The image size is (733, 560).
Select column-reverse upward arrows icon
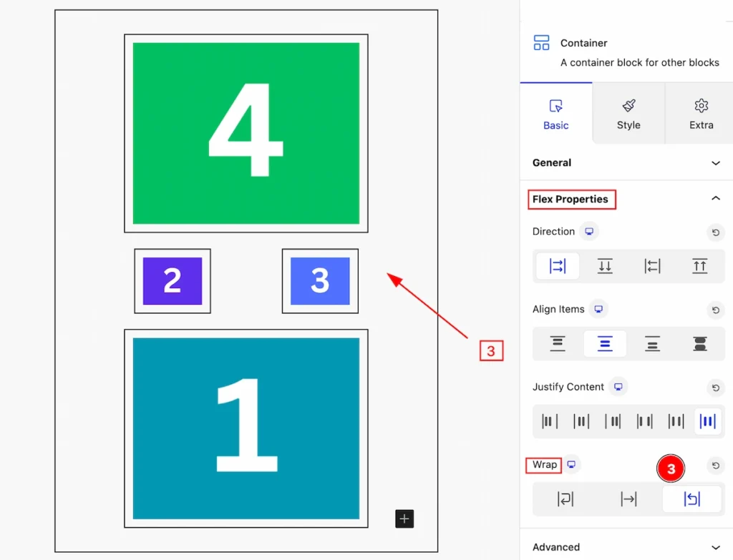click(700, 266)
